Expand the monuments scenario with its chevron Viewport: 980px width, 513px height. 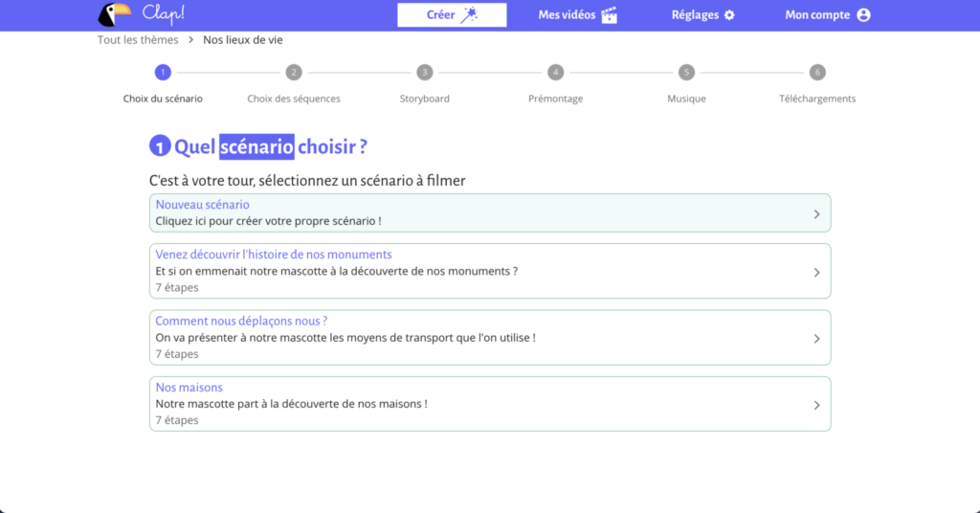(816, 272)
